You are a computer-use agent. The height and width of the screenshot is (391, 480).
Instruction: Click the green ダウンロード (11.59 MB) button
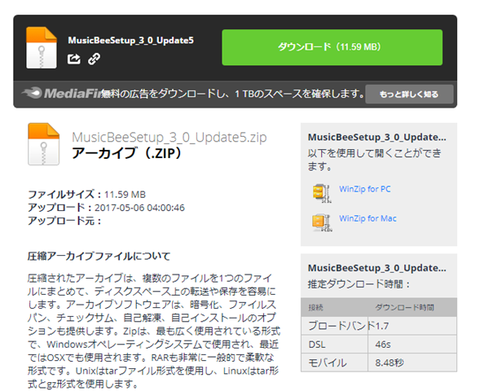pos(332,47)
